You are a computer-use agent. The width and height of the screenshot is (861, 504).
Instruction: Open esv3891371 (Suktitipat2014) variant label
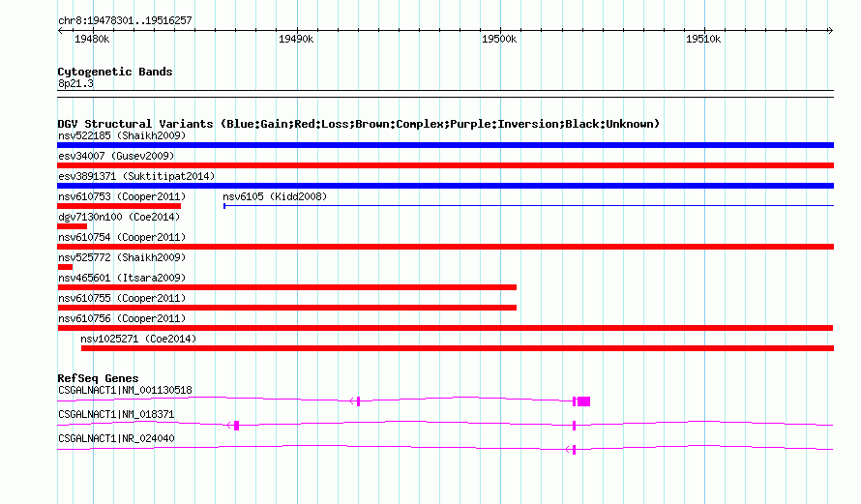[x=136, y=176]
